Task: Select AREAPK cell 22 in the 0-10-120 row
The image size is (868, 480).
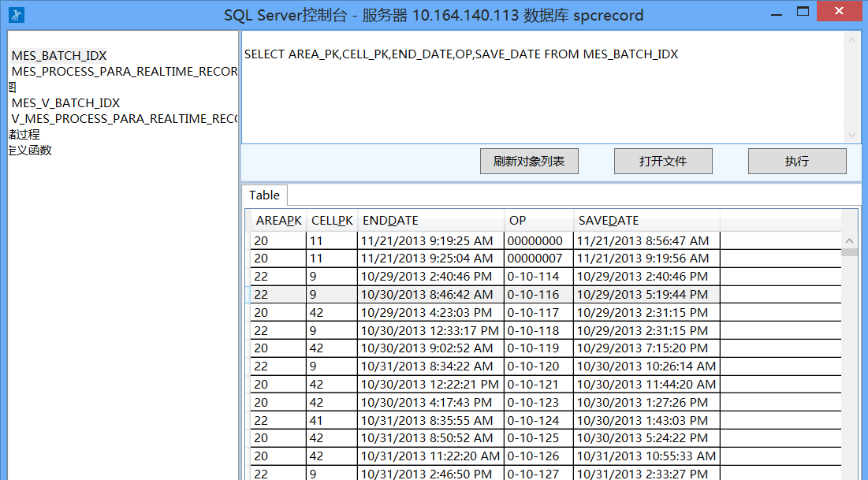Action: (278, 367)
